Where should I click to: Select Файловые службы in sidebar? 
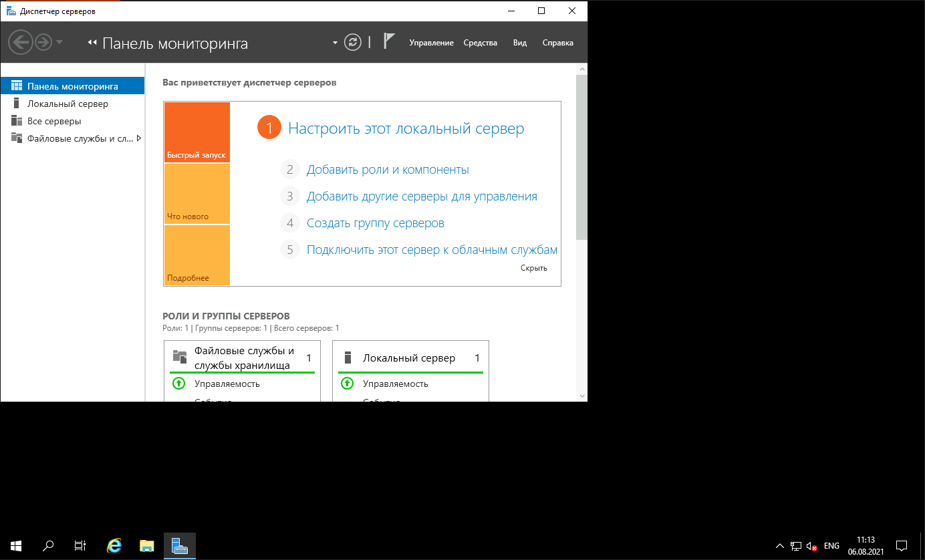click(x=72, y=138)
